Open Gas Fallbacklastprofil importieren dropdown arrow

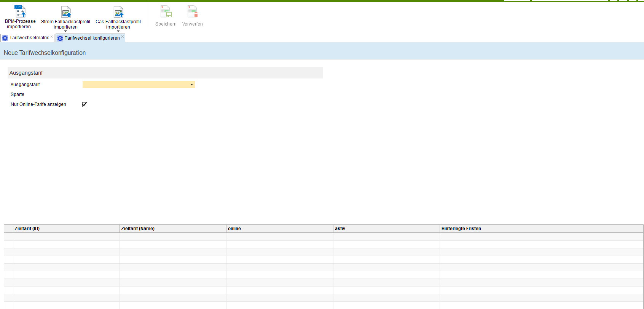point(118,31)
